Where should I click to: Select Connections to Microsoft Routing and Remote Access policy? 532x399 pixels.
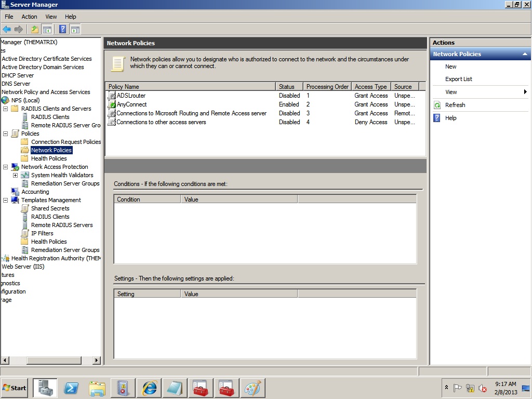pyautogui.click(x=191, y=113)
